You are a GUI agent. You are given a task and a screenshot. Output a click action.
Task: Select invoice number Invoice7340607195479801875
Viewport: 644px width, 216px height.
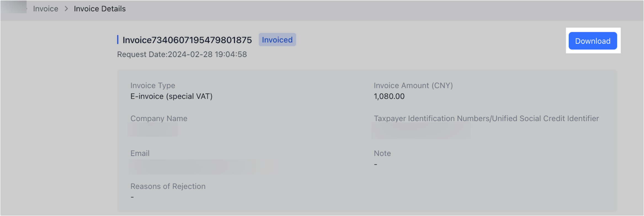(187, 40)
